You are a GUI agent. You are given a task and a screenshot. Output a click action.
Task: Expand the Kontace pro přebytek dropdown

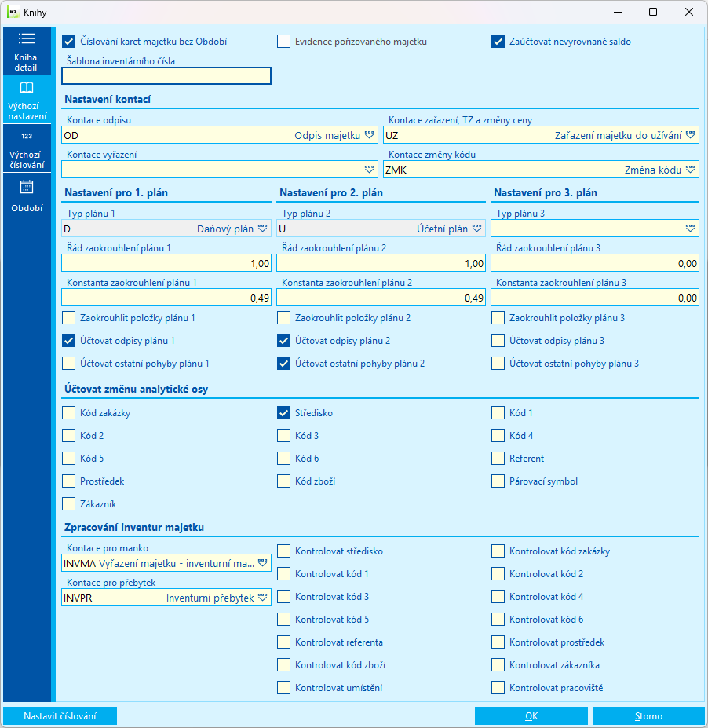[x=263, y=598]
